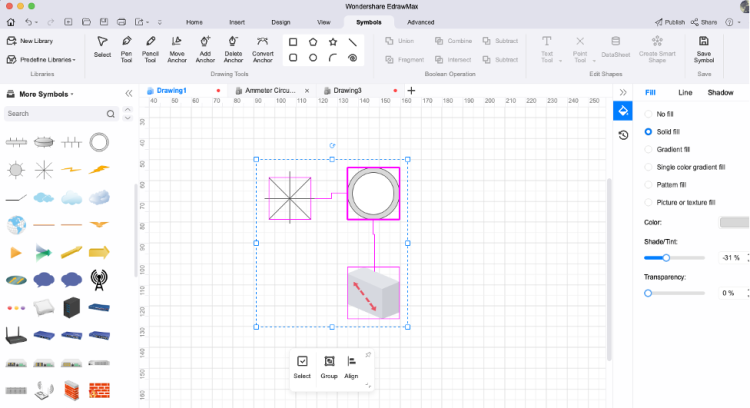Screen dimensions: 750x408
Task: Open the fill bucket panel icon
Action: tap(623, 111)
